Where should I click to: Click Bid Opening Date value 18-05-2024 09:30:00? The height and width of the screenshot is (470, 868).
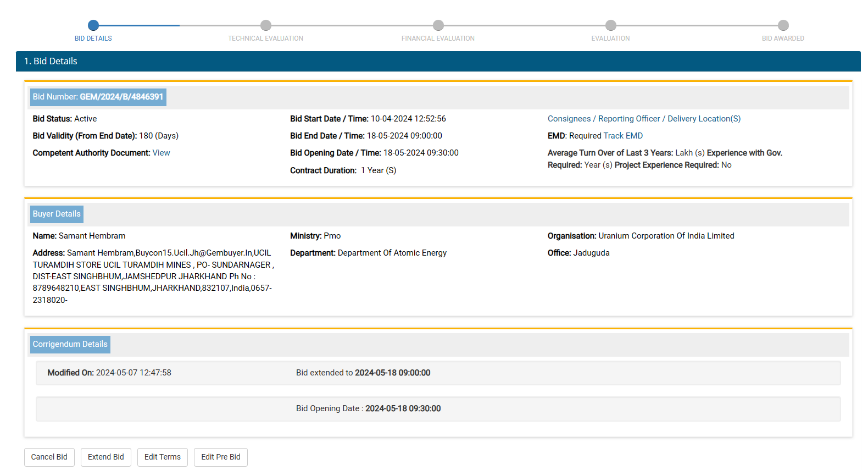point(421,153)
